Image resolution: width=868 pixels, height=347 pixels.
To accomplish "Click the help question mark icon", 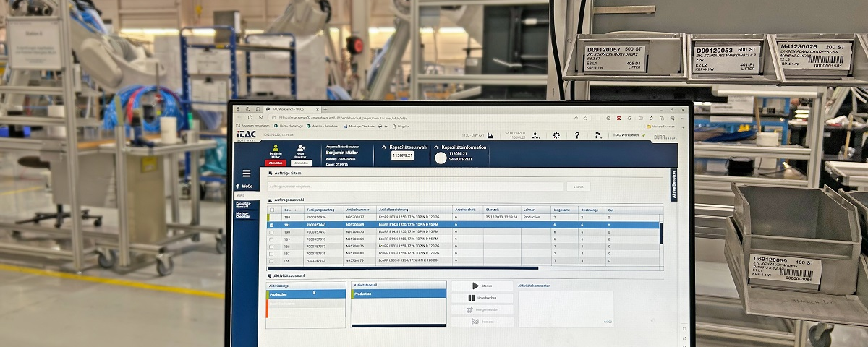I will 576,135.
